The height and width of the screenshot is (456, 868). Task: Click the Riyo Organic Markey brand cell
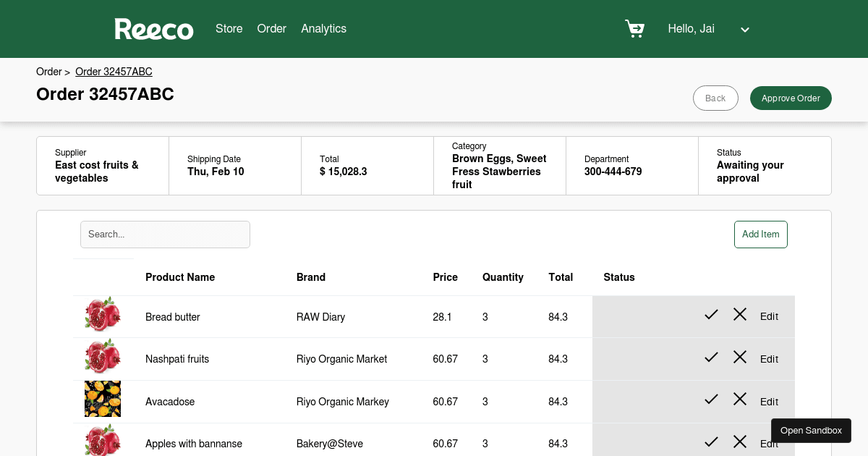coord(343,402)
